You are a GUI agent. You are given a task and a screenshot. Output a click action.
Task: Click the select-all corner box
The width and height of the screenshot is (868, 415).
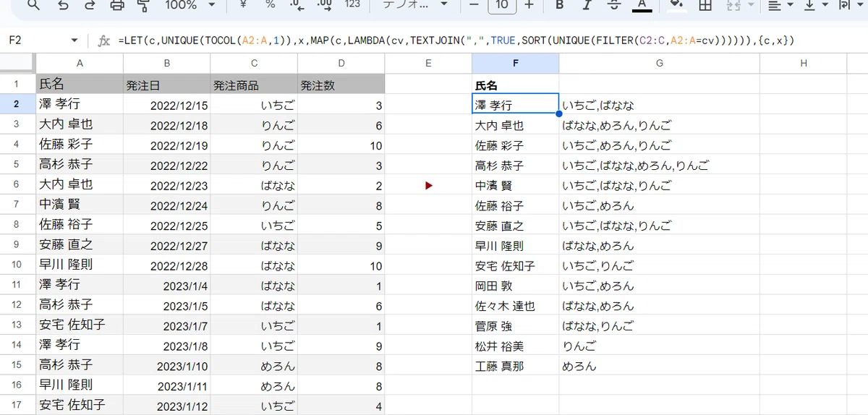point(17,63)
